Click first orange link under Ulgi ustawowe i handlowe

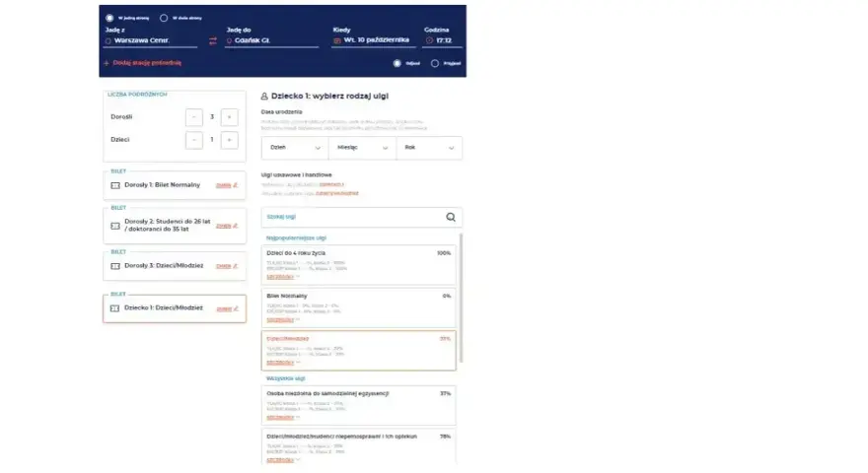click(331, 185)
